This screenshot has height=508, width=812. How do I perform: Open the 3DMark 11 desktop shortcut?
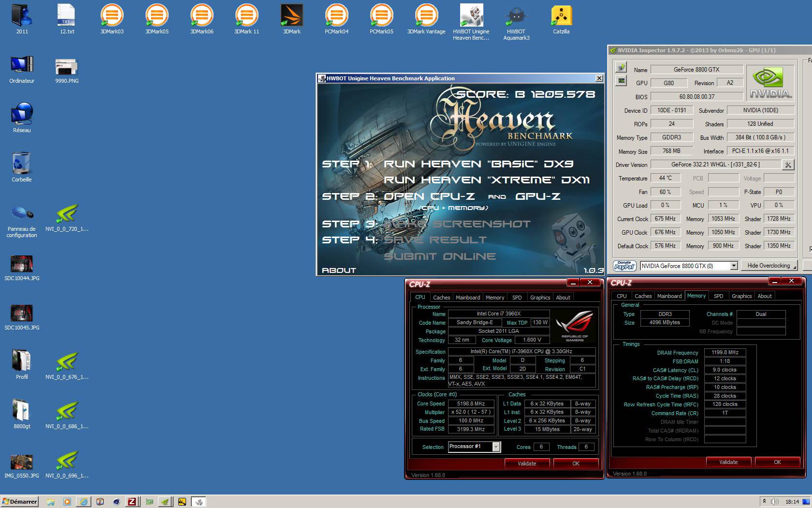(246, 18)
